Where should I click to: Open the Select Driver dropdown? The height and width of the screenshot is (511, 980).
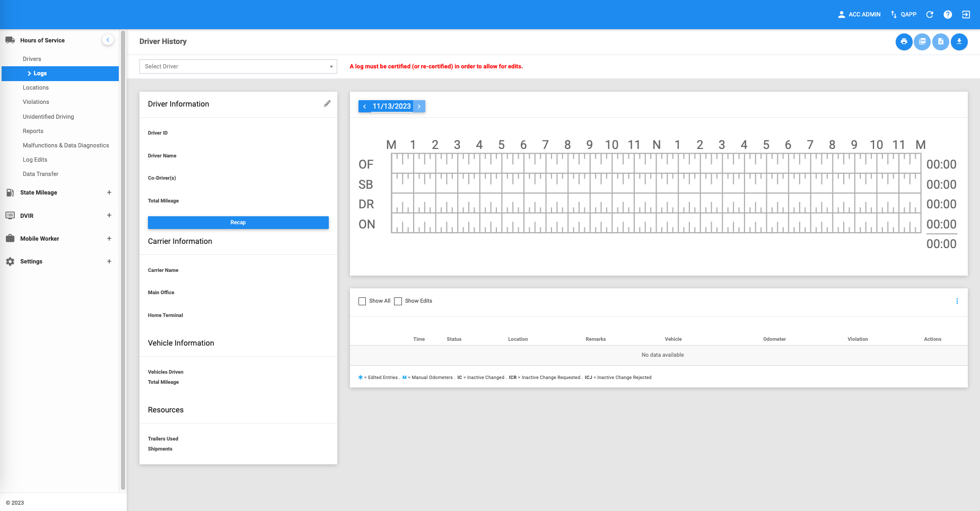[238, 66]
